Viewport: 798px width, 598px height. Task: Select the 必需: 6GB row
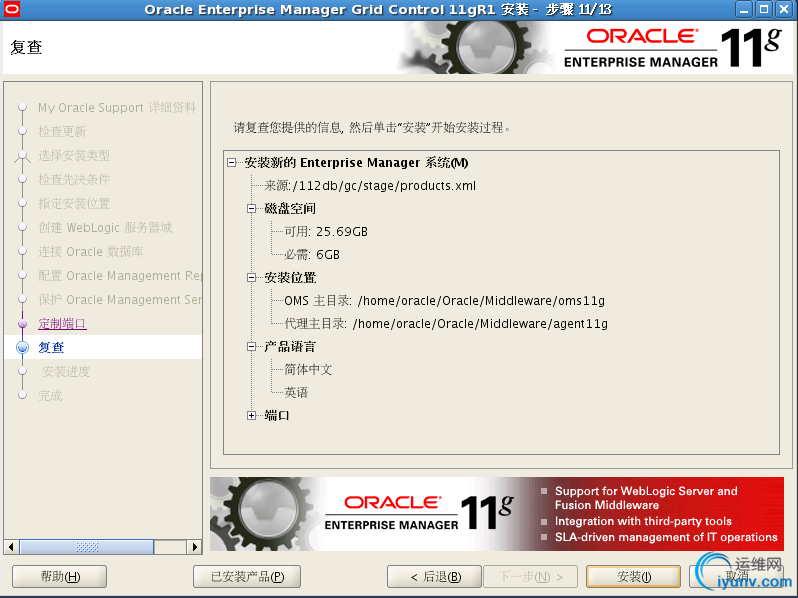click(x=311, y=255)
